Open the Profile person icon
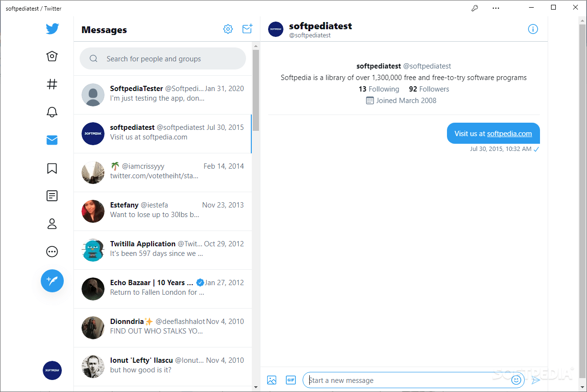This screenshot has width=587, height=392. (52, 224)
